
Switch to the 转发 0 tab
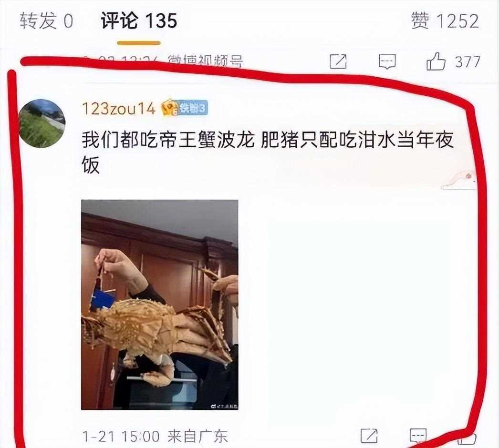tap(46, 21)
